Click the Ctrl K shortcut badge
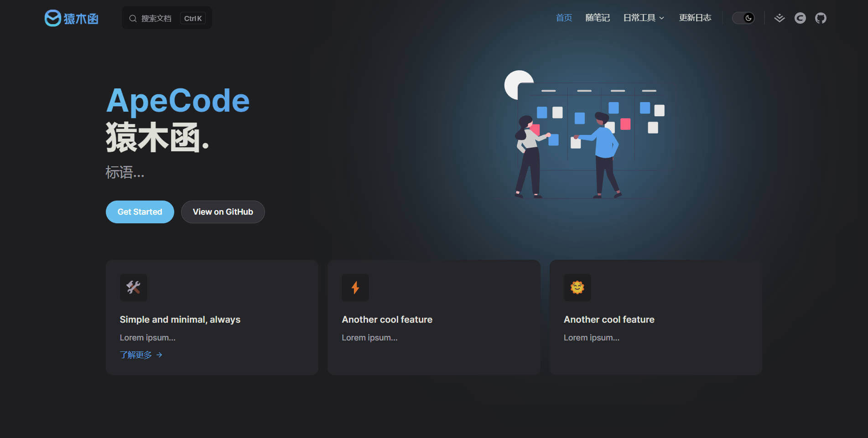The height and width of the screenshot is (438, 868). 192,18
